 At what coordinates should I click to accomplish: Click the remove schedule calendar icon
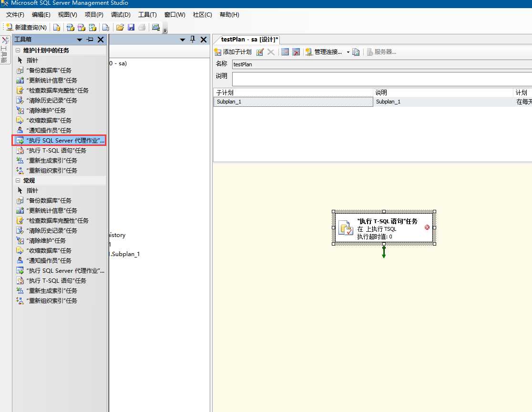pos(296,52)
